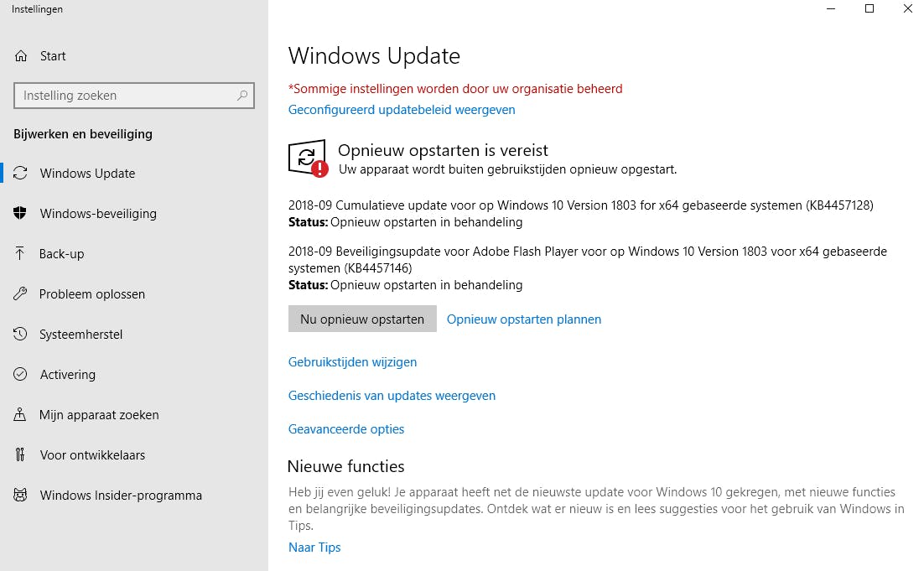The width and height of the screenshot is (924, 571).
Task: View Geschiedenis van updates weergeven
Action: 392,396
